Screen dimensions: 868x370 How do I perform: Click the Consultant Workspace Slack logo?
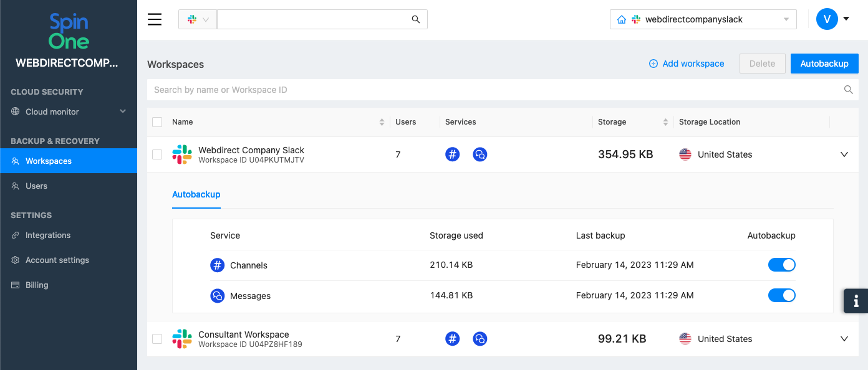click(182, 339)
